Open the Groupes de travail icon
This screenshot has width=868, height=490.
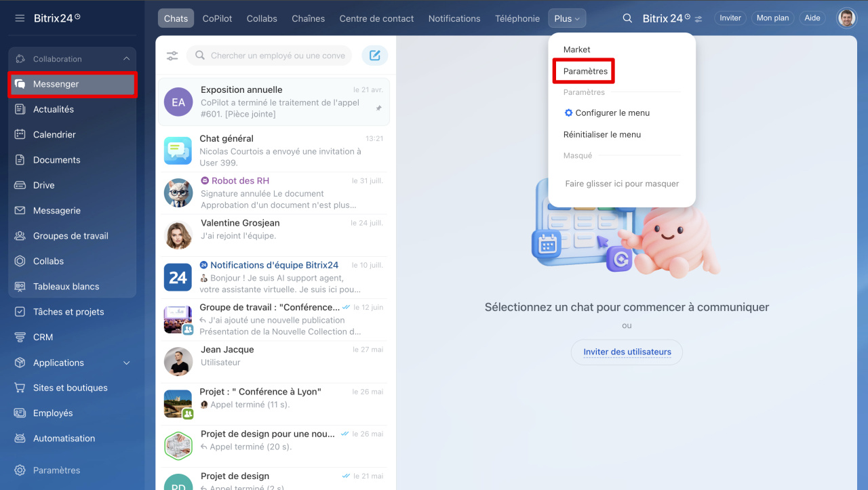20,236
